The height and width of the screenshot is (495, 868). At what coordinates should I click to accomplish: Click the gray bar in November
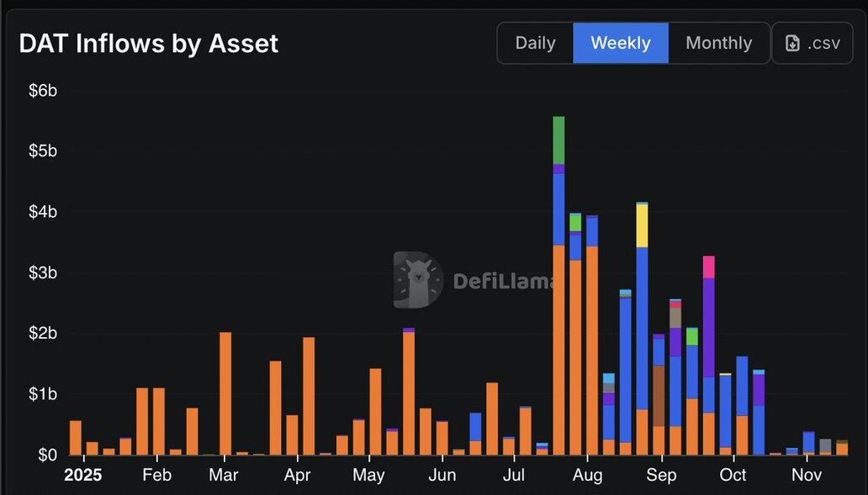825,445
